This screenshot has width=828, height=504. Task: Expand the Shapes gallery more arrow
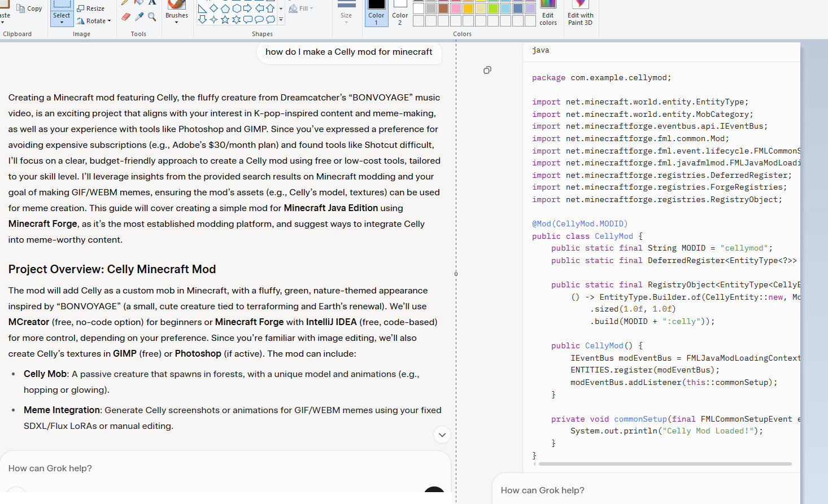pyautogui.click(x=281, y=20)
